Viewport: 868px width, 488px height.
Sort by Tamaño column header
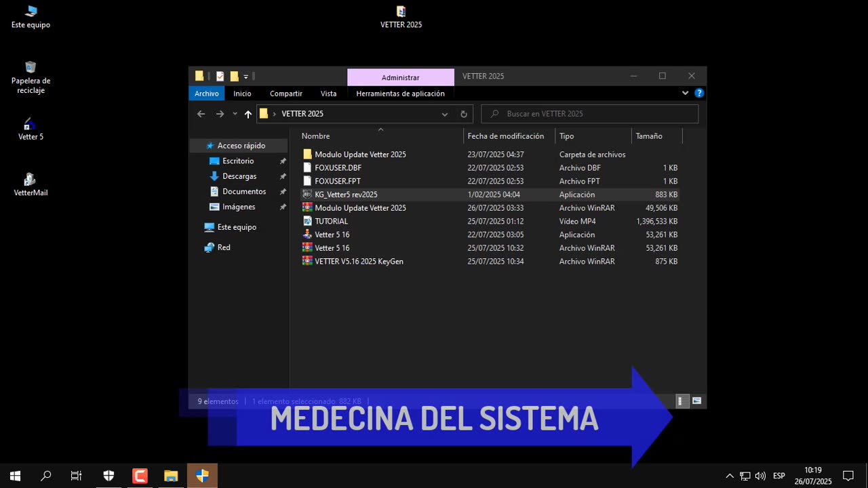[x=656, y=136]
